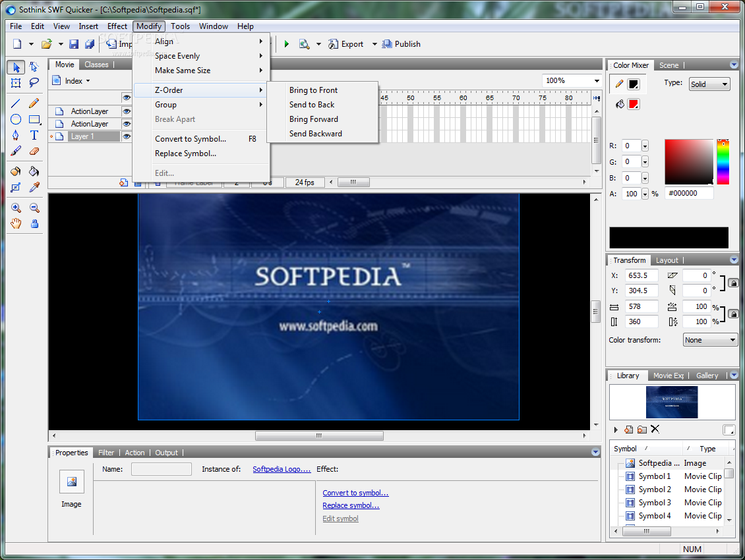
Task: Toggle visibility of second ActionLayer
Action: point(127,124)
